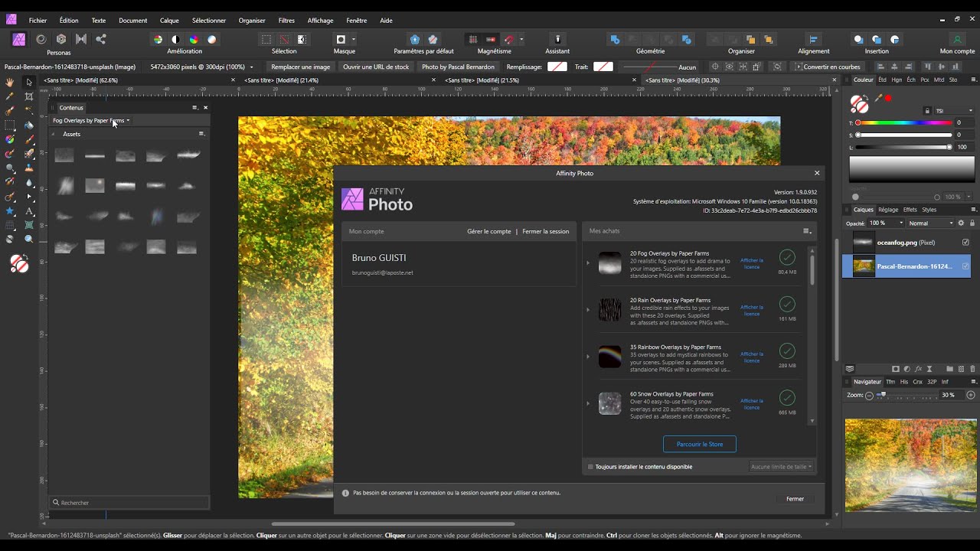
Task: Click the Assistant tuxedo icon
Action: tap(557, 39)
